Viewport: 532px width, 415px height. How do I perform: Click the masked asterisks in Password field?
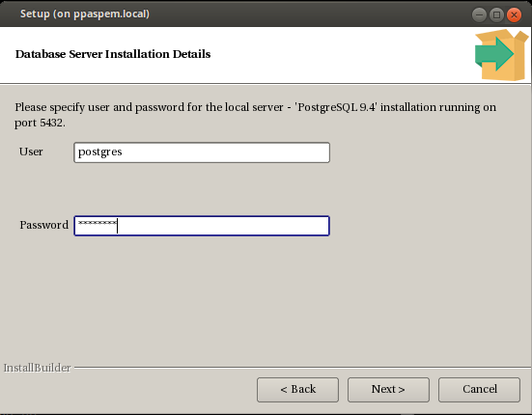point(98,223)
